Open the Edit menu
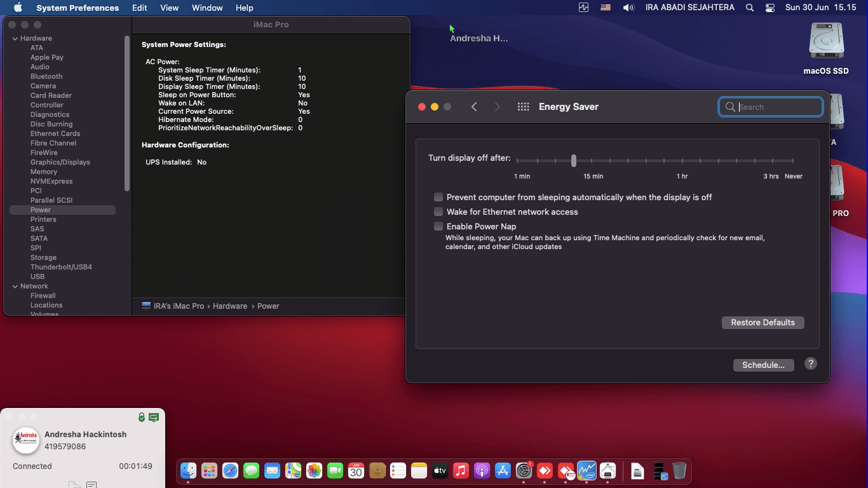This screenshot has width=868, height=488. tap(140, 8)
